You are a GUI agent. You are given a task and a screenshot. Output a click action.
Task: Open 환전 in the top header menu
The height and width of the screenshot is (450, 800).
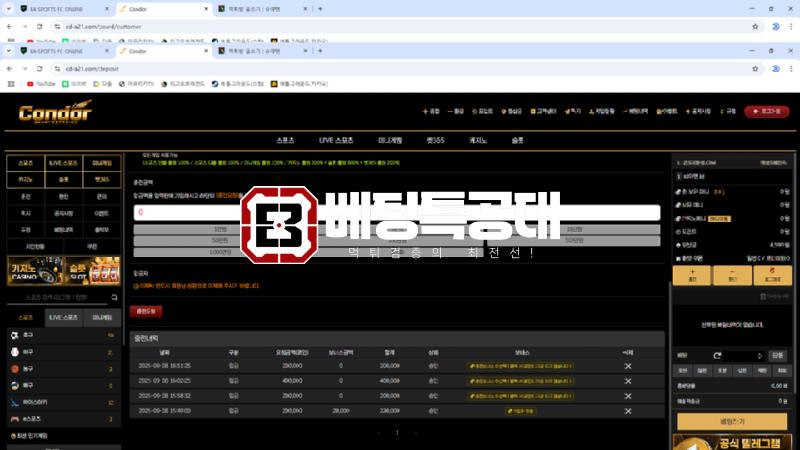tap(456, 111)
